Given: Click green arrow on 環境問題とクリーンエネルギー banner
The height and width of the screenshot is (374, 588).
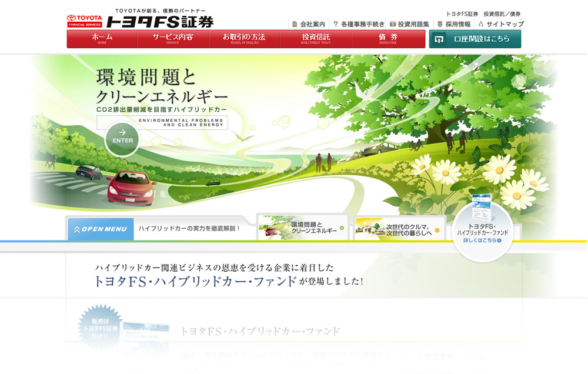Looking at the screenshot, I should point(342,228).
